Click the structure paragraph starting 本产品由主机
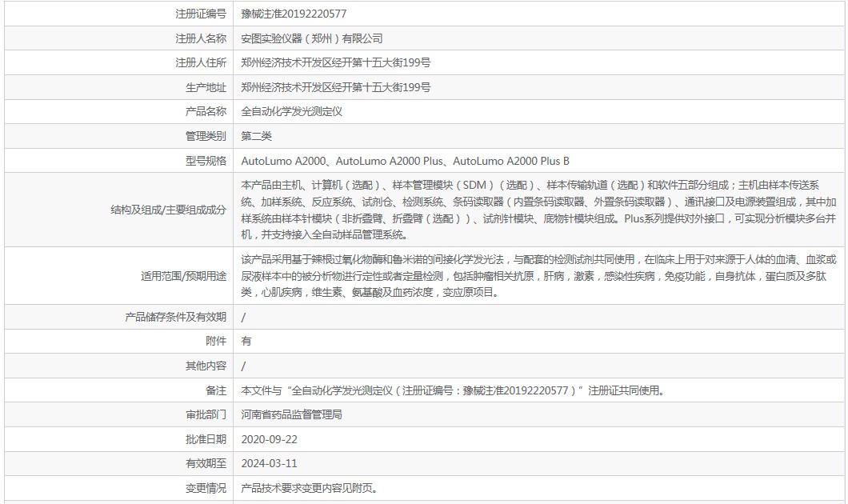The width and height of the screenshot is (848, 504). [538, 210]
